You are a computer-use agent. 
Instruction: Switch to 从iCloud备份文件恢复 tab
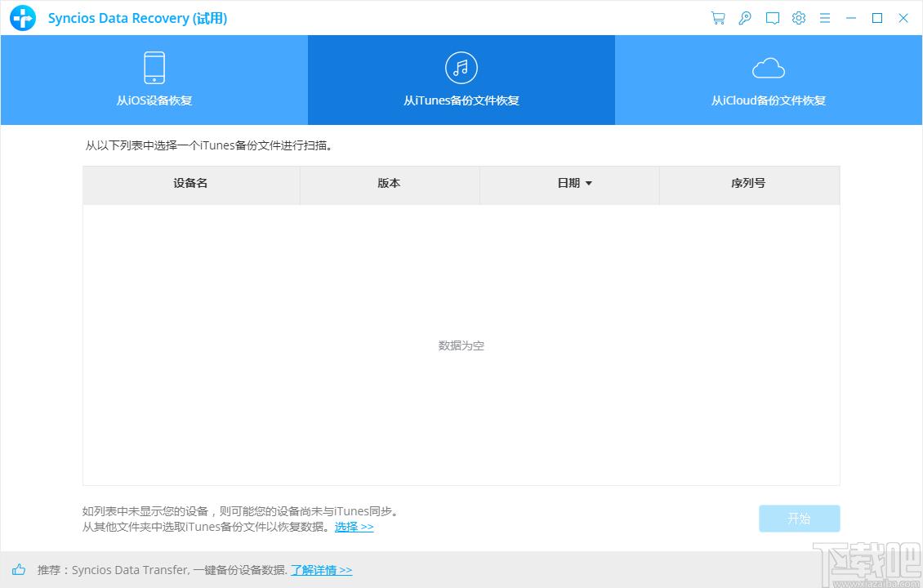pyautogui.click(x=768, y=100)
